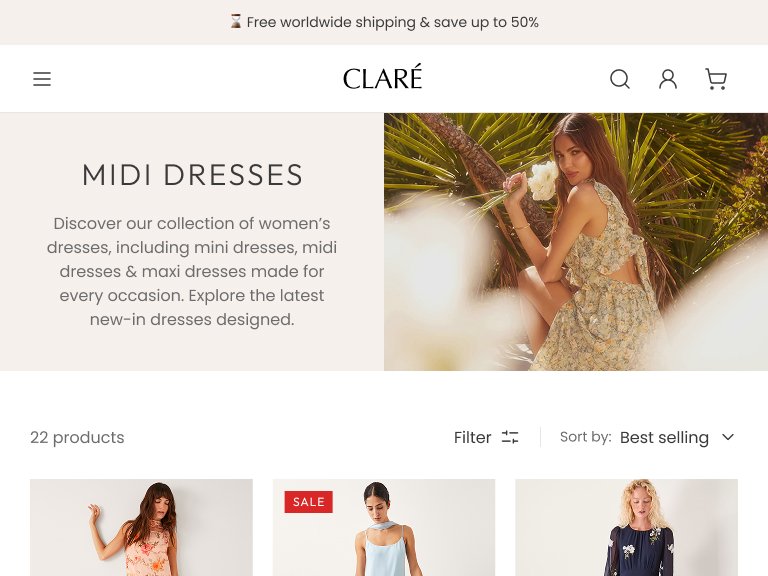768x576 pixels.
Task: Click the MIDI DRESSES heading
Action: pos(192,175)
